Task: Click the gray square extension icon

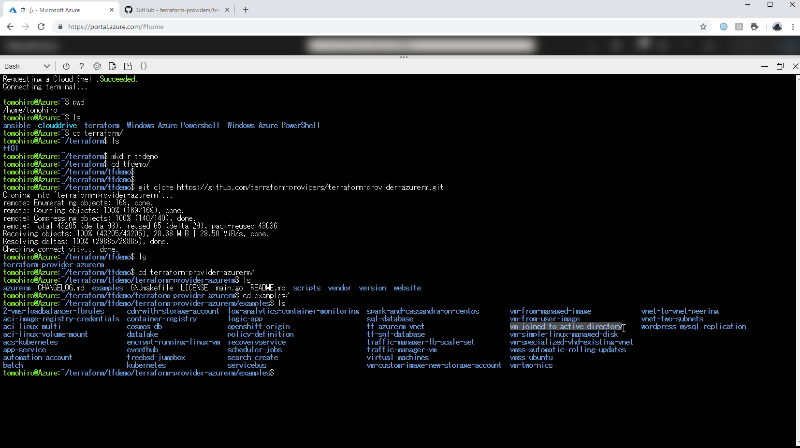Action: (739, 27)
